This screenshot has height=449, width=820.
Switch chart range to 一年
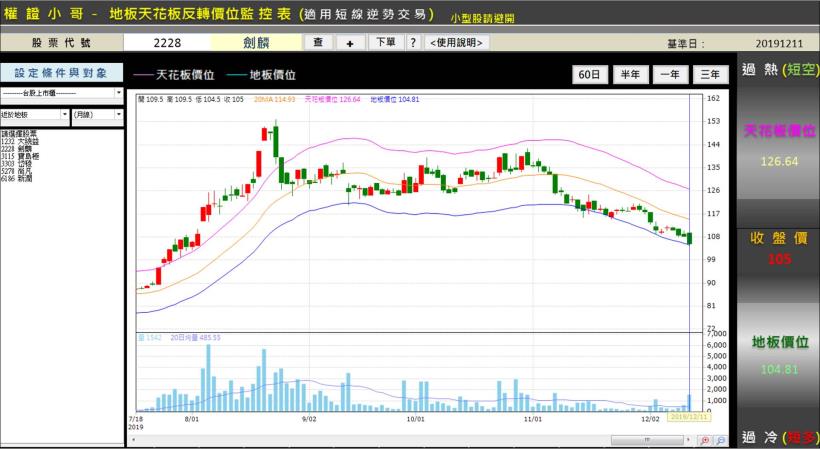pos(670,75)
